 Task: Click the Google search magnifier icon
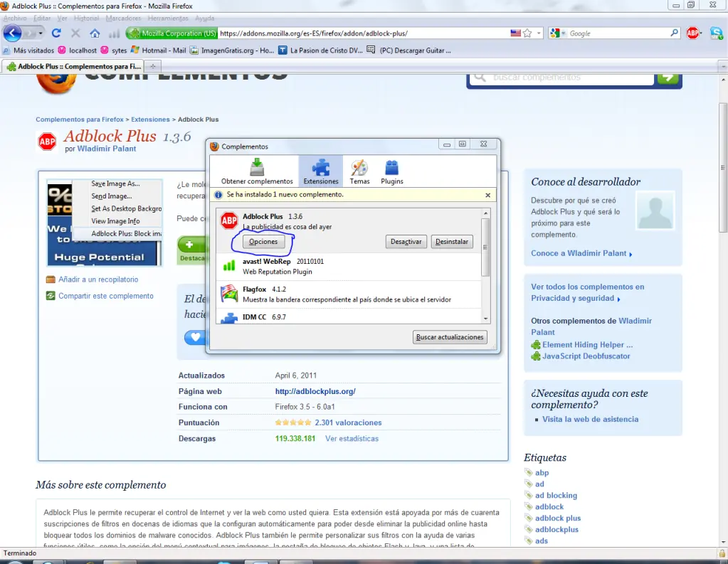674,33
